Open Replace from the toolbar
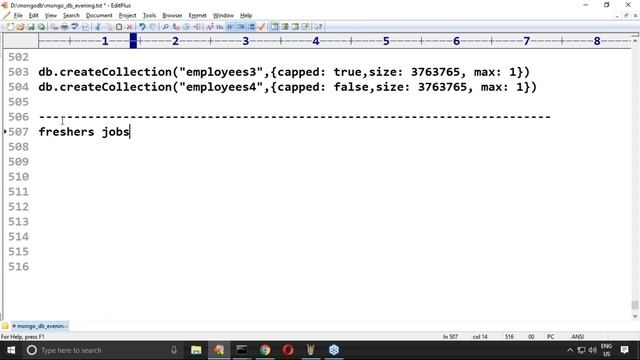640x360 pixels. [176, 27]
